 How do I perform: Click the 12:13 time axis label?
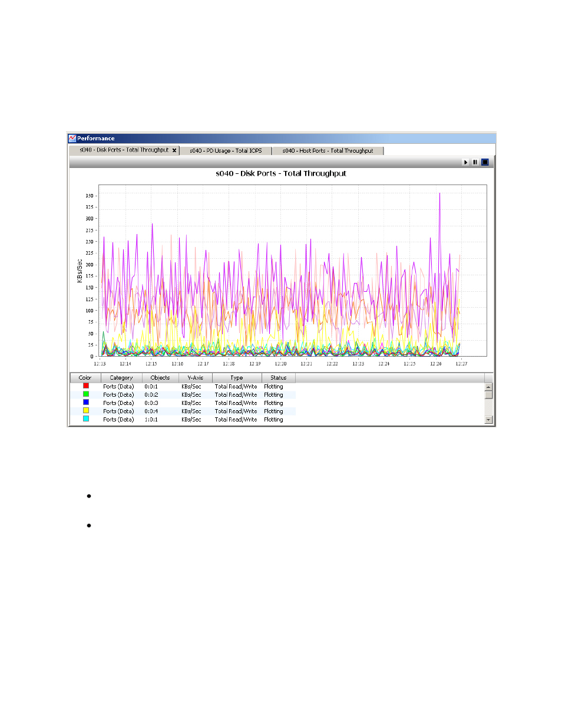tap(100, 364)
